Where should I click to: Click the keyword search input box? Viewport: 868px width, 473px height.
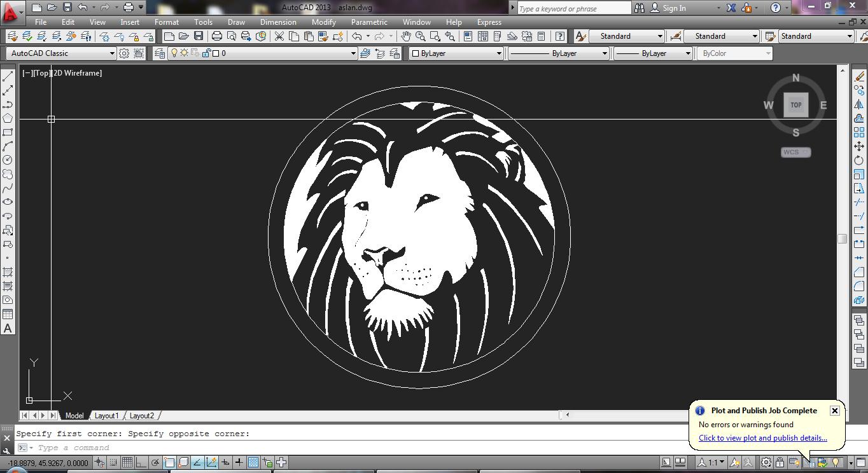click(574, 8)
